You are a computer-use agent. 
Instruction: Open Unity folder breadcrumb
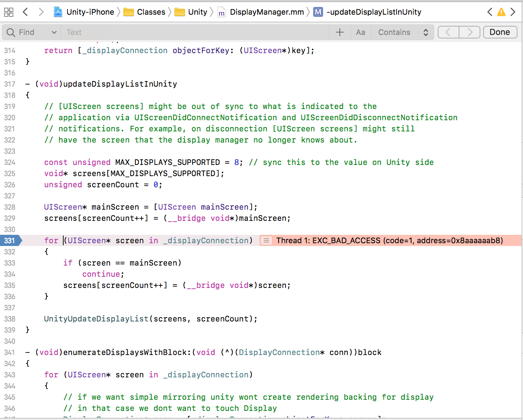click(191, 12)
